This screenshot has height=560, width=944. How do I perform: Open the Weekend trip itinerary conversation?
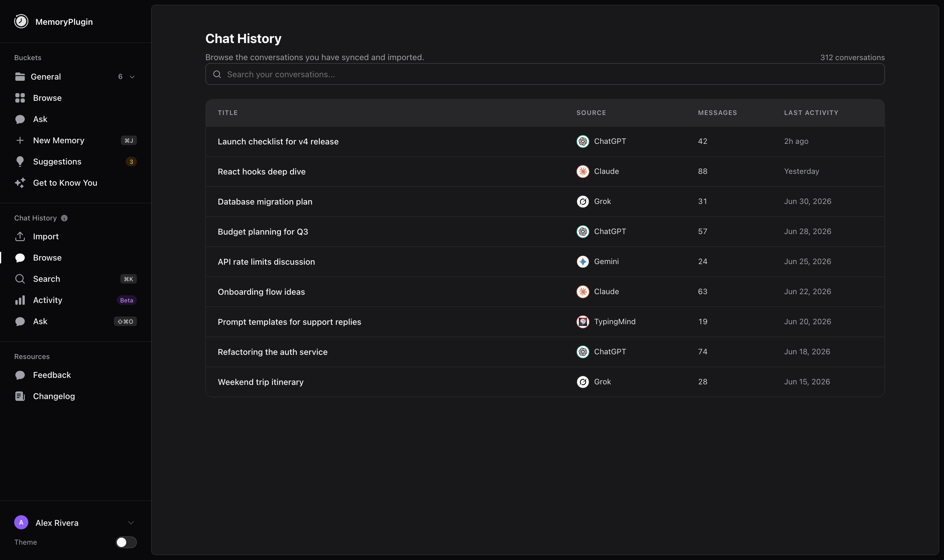(x=545, y=382)
